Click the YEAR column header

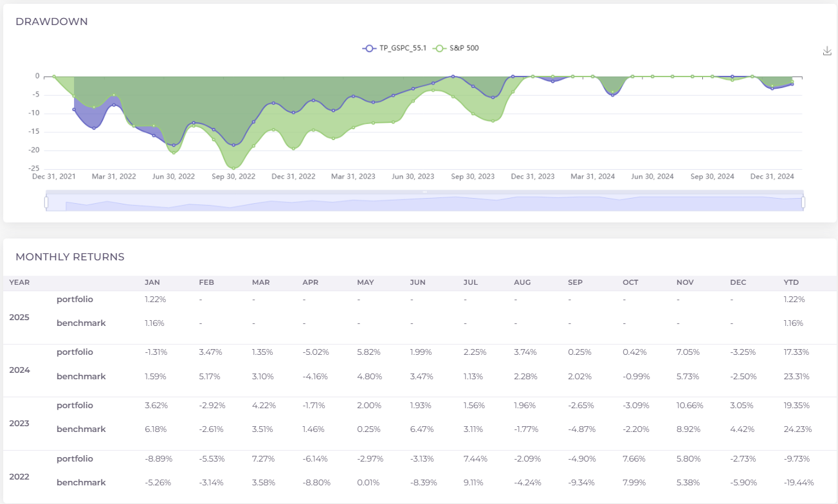point(19,282)
